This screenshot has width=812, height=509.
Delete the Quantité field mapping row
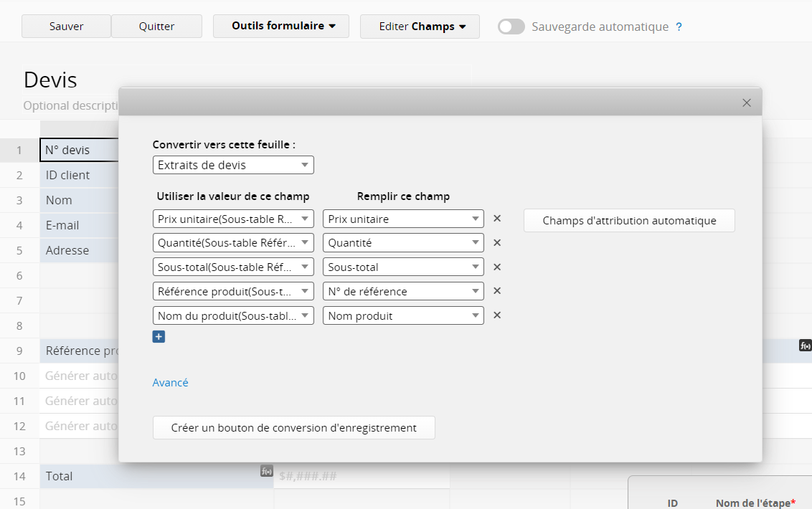496,243
